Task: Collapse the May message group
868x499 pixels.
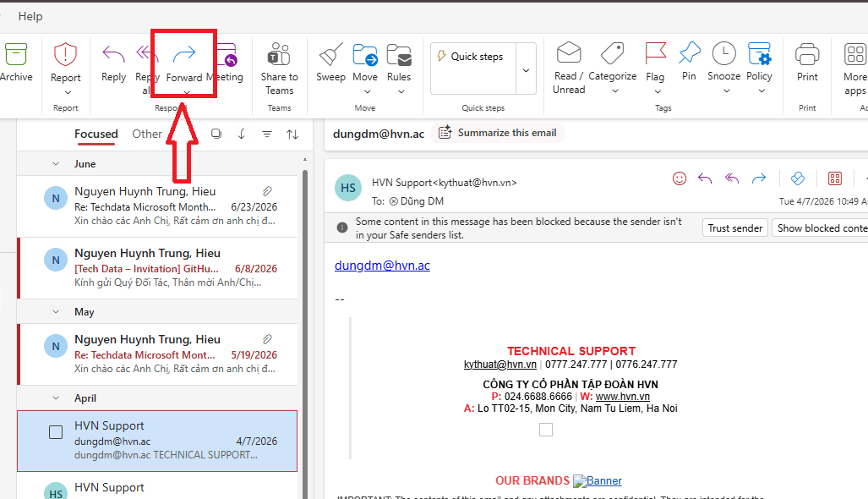Action: pos(55,312)
